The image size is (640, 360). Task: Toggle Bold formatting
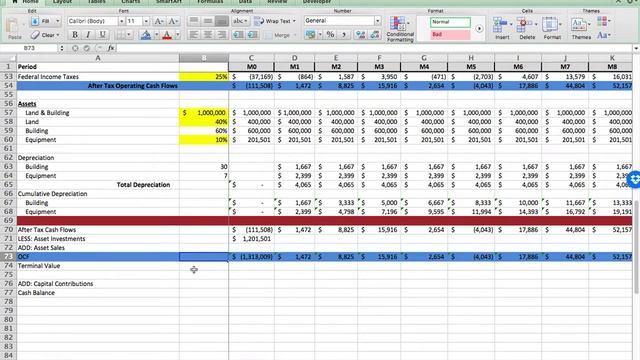75,35
